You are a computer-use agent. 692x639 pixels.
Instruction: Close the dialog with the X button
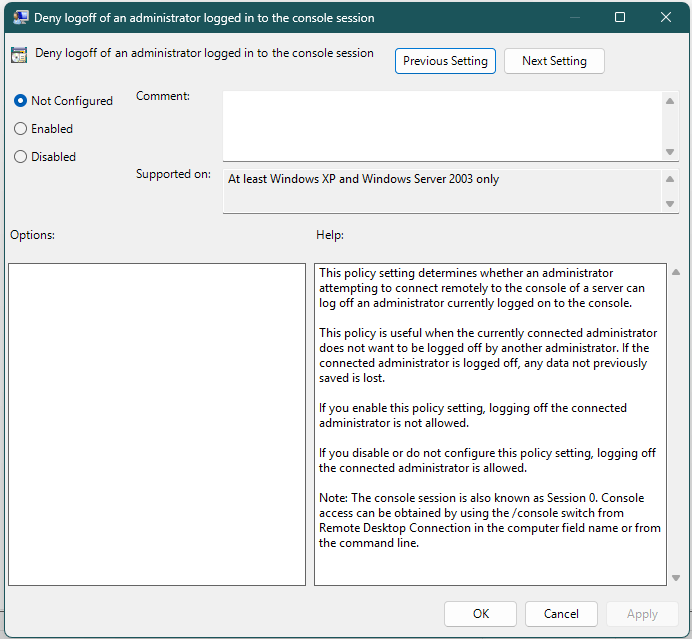666,17
